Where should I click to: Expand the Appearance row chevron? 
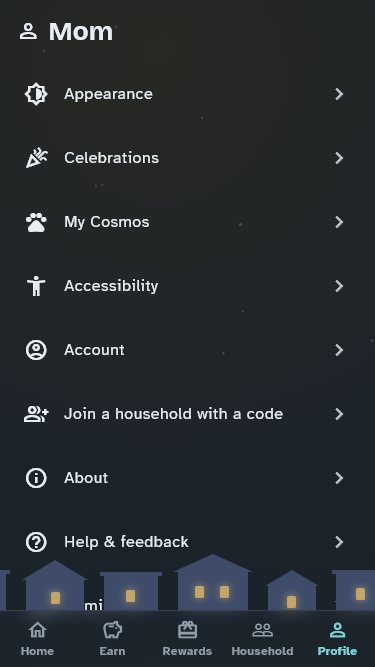[x=339, y=94]
